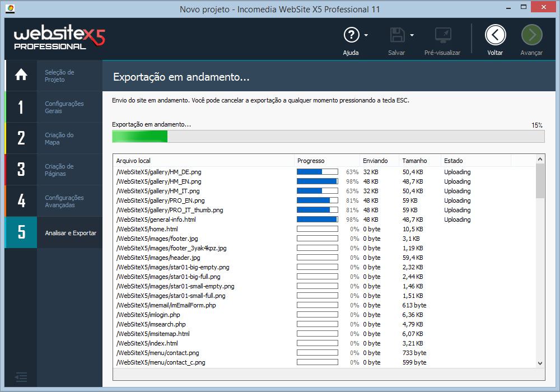Minimize the WebSite X5 window
The image size is (560, 392).
tap(508, 8)
